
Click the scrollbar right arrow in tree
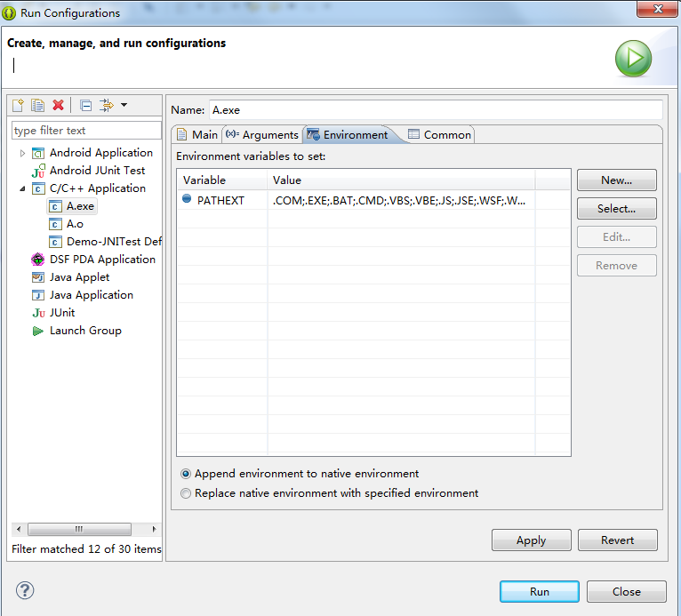pos(154,529)
